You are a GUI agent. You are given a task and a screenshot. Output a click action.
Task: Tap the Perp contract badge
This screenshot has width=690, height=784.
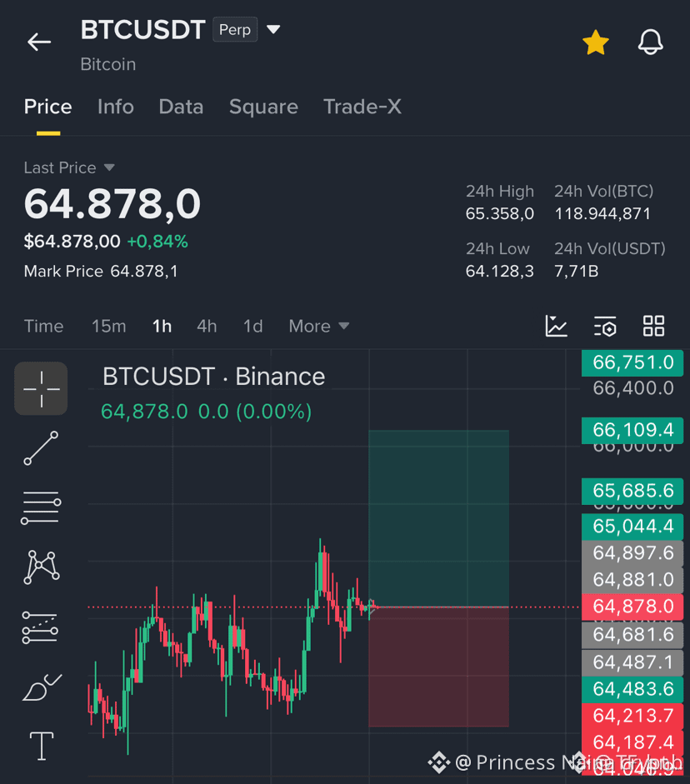235,29
